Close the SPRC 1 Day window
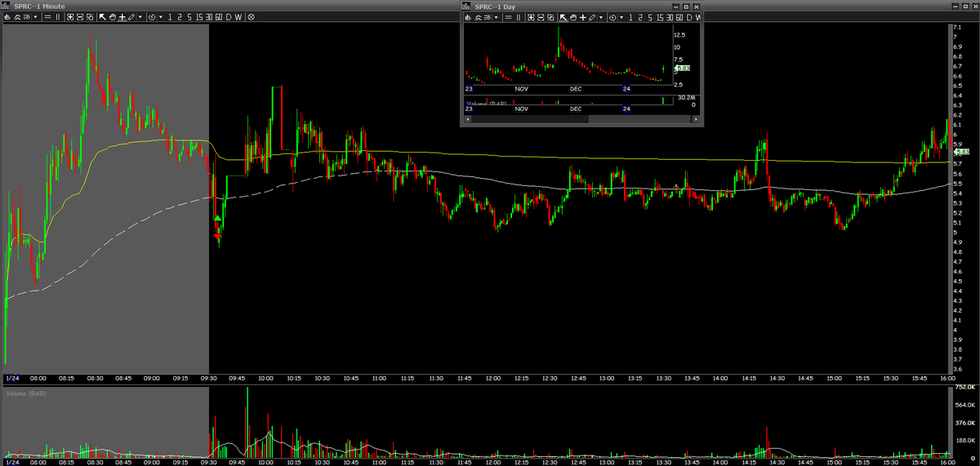 697,7
